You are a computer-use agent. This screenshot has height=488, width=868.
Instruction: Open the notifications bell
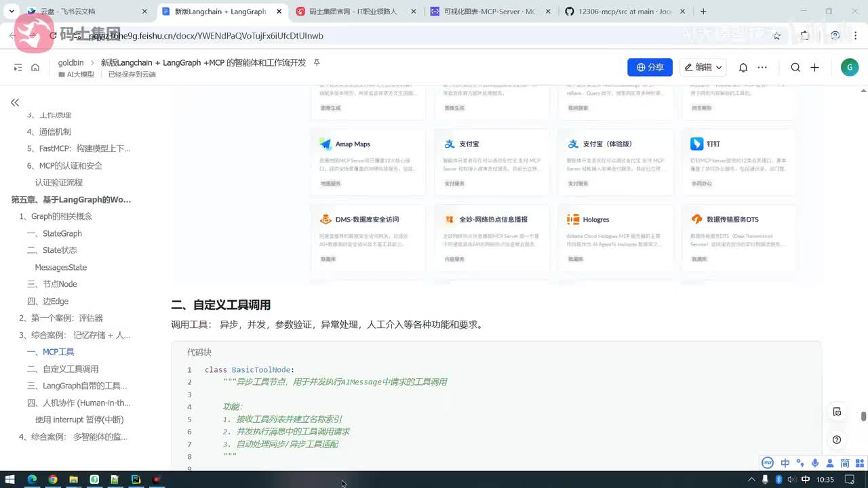point(743,67)
